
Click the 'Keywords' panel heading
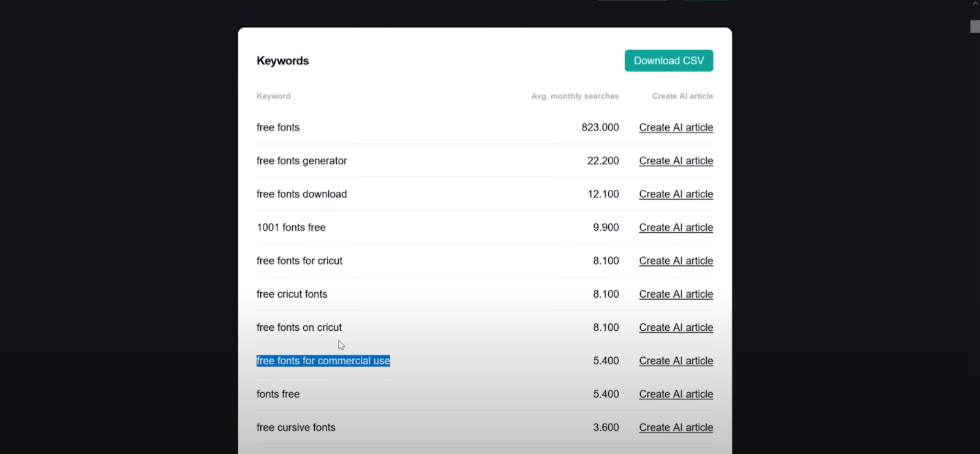[x=282, y=61]
